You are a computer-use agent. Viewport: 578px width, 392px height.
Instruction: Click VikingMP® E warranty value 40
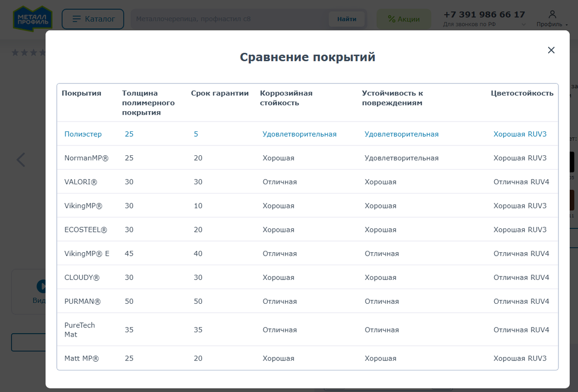tap(198, 253)
